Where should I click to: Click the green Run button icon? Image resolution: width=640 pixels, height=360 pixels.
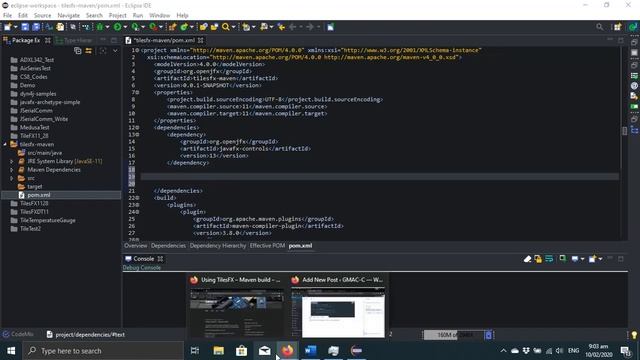[118, 27]
